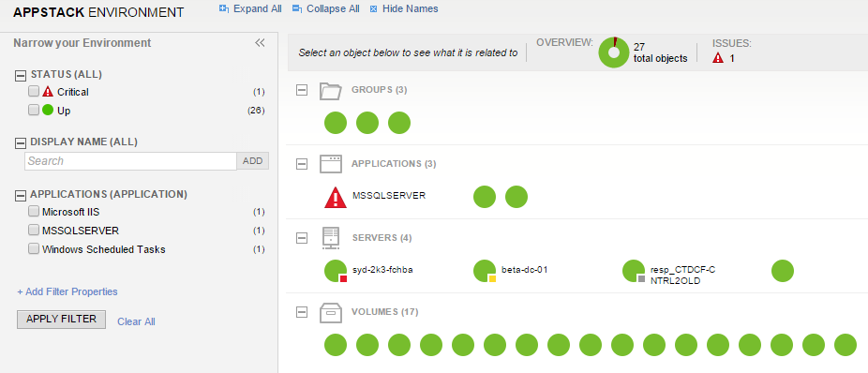Check the MSSQLSERVER application filter

pos(34,231)
